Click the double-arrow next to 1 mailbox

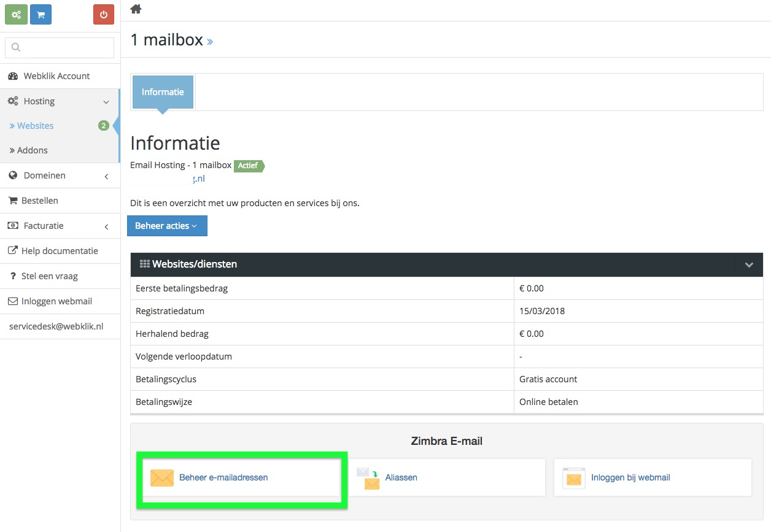pyautogui.click(x=210, y=42)
